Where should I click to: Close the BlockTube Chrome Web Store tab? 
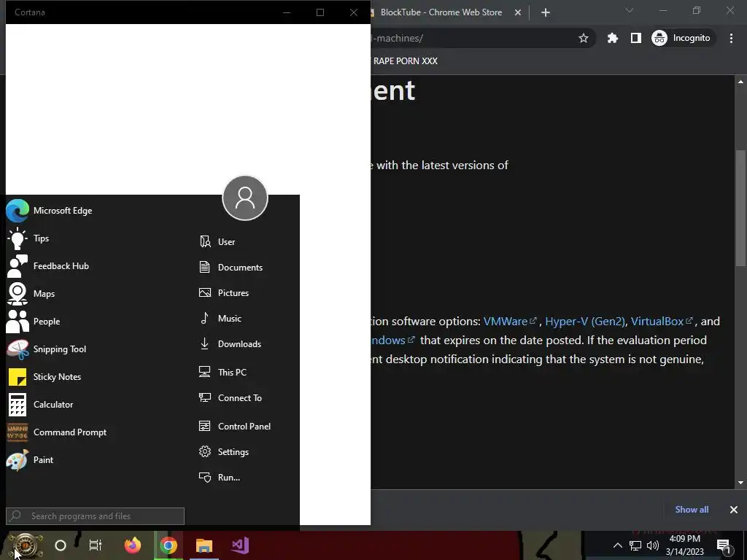click(518, 12)
